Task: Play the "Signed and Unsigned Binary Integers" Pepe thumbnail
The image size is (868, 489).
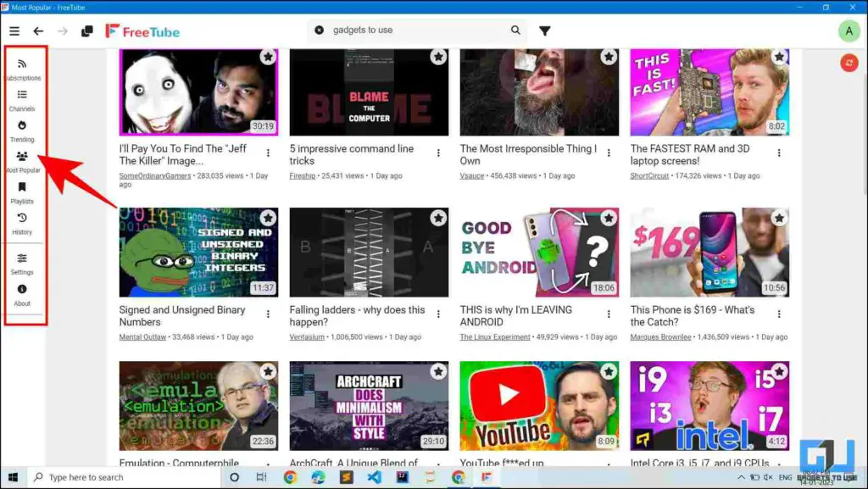Action: pyautogui.click(x=198, y=253)
